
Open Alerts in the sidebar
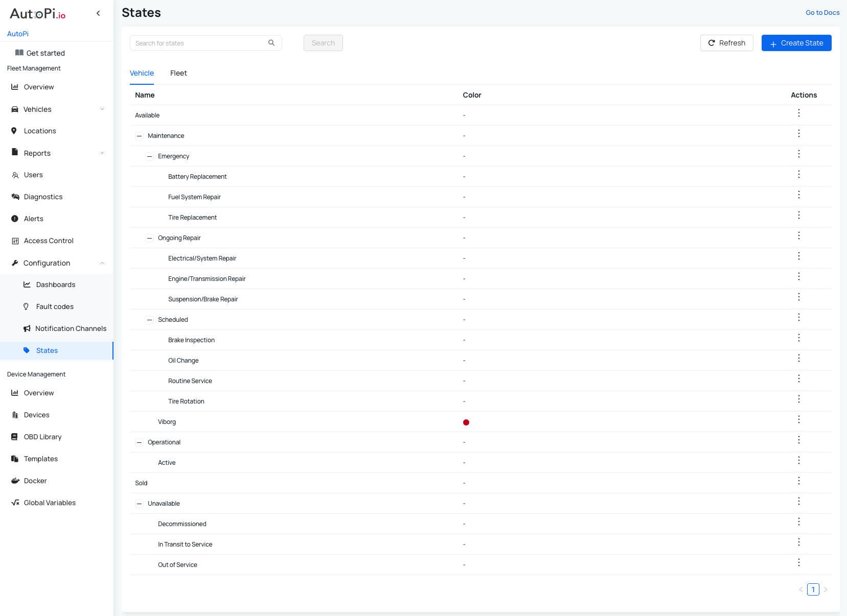coord(57,219)
